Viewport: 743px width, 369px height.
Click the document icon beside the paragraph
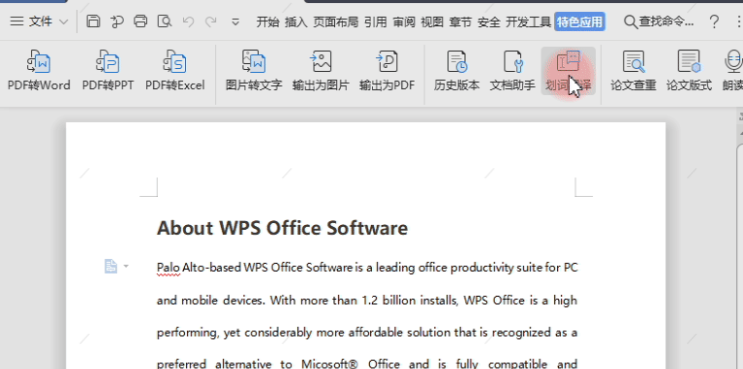pyautogui.click(x=110, y=266)
